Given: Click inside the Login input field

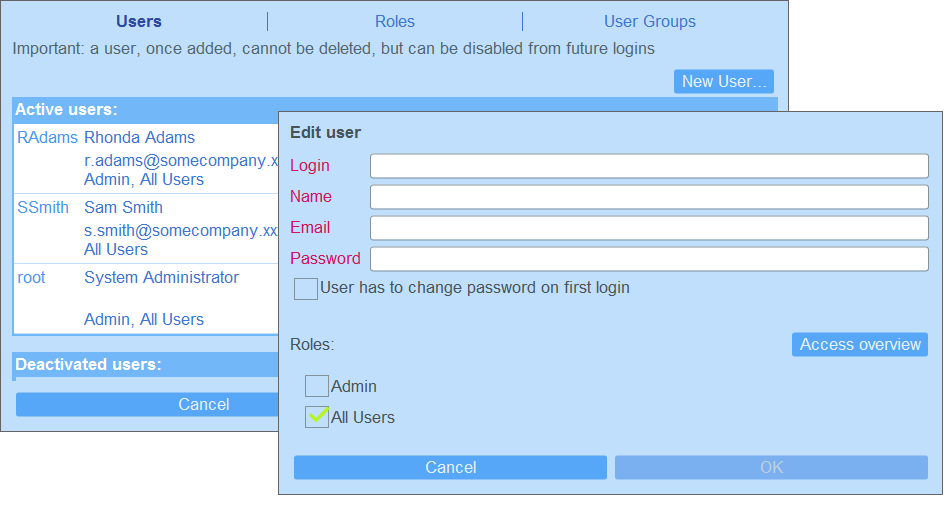Looking at the screenshot, I should [648, 166].
